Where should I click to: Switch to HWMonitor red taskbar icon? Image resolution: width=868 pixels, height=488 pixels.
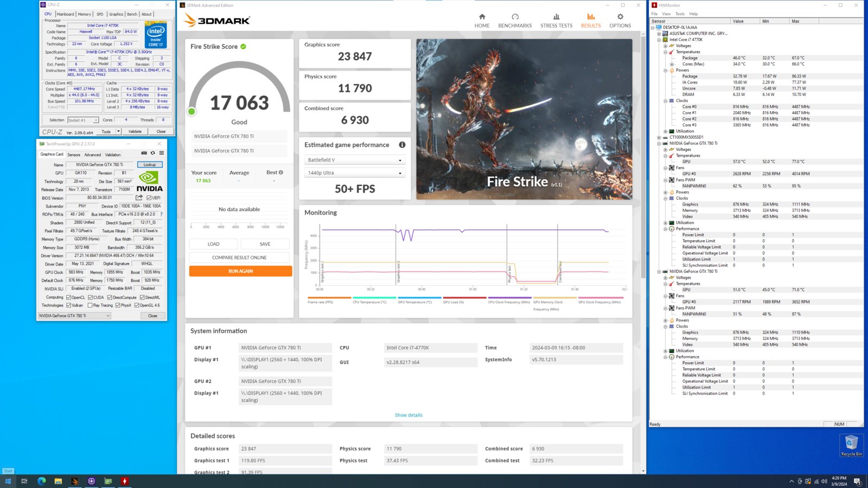tap(125, 481)
